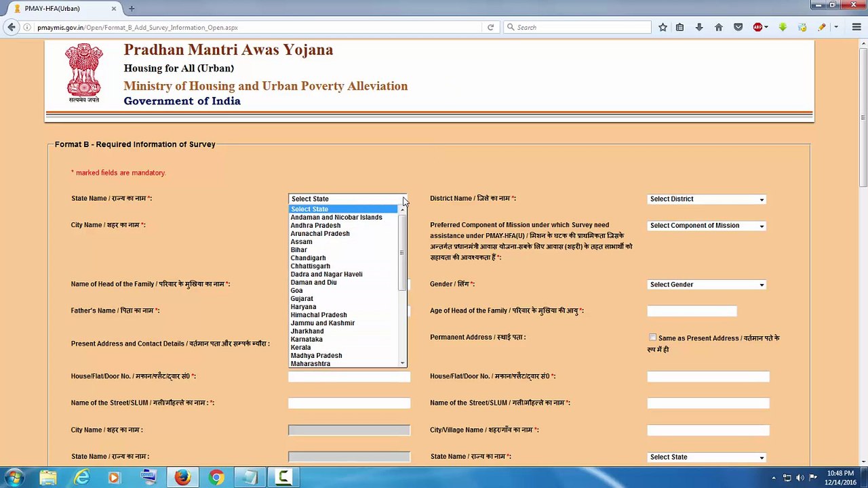Image resolution: width=868 pixels, height=488 pixels.
Task: Open Windows Media Player from taskbar
Action: [x=114, y=478]
